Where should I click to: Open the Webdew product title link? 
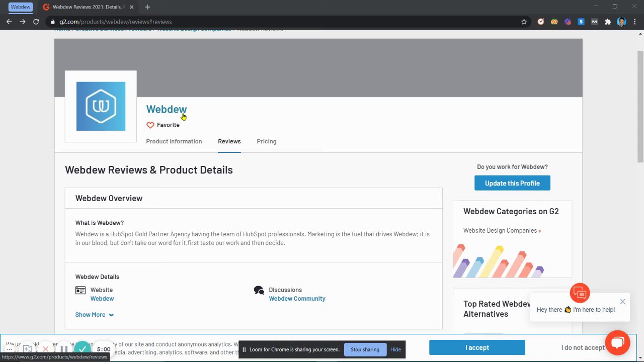coord(167,109)
